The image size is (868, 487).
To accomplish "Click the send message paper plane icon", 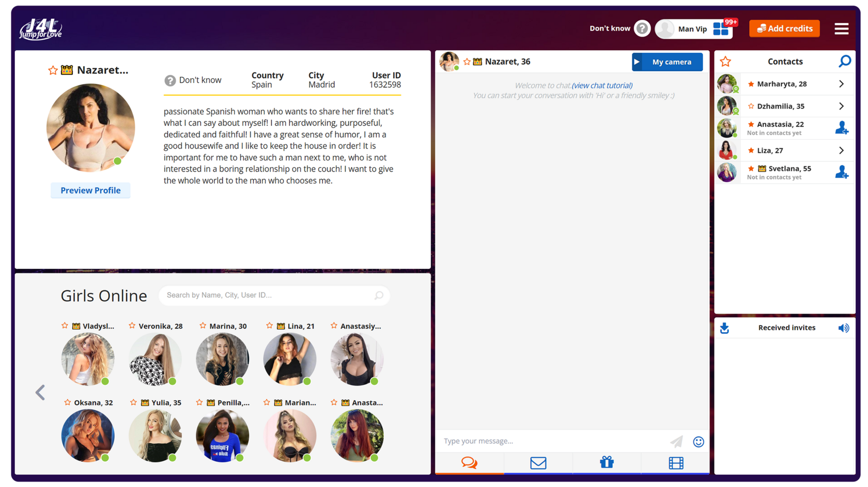I will click(x=676, y=442).
